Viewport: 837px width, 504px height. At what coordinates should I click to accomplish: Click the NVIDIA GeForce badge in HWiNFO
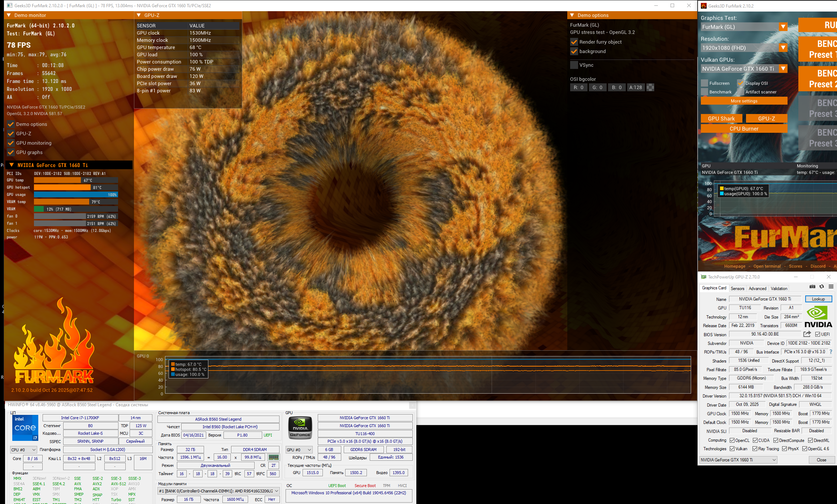[x=300, y=428]
